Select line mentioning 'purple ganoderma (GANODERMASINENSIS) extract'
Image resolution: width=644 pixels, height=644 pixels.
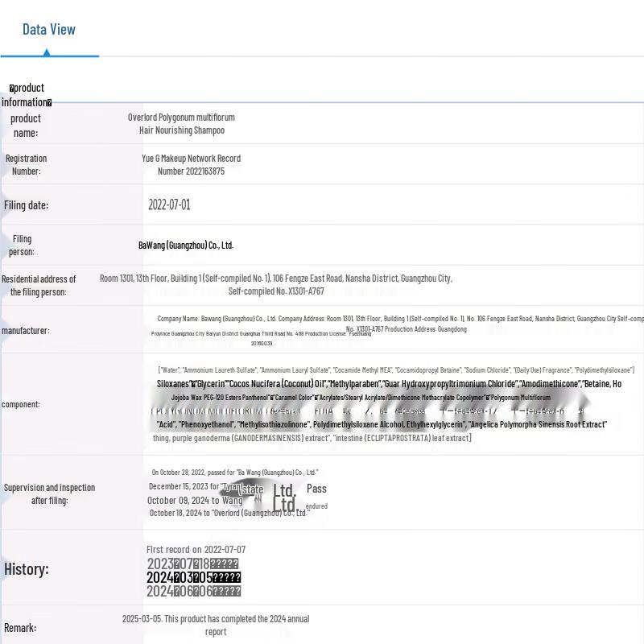[312, 438]
